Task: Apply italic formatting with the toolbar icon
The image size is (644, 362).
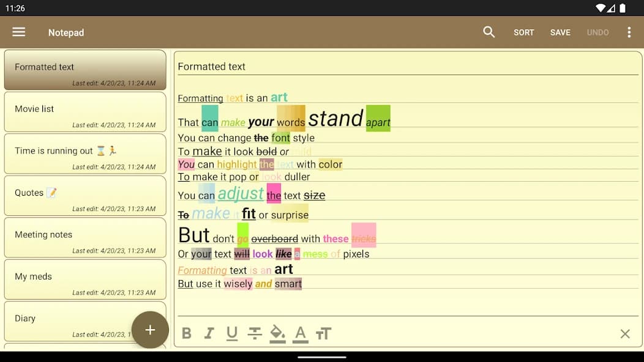Action: [209, 333]
